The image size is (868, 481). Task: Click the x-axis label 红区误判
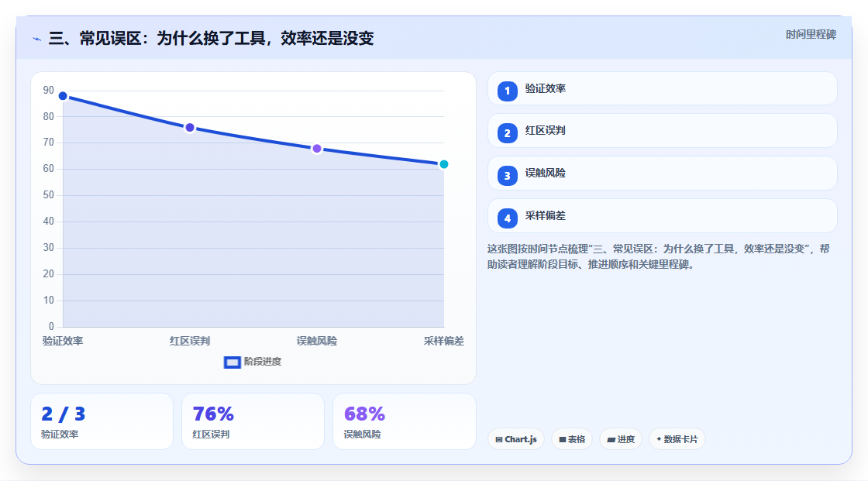[x=190, y=341]
